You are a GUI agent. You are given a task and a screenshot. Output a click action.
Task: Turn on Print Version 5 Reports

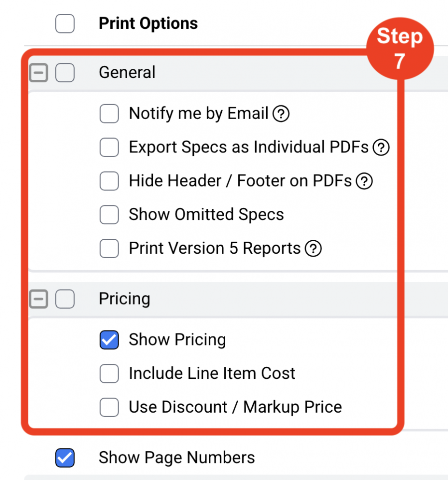[109, 249]
